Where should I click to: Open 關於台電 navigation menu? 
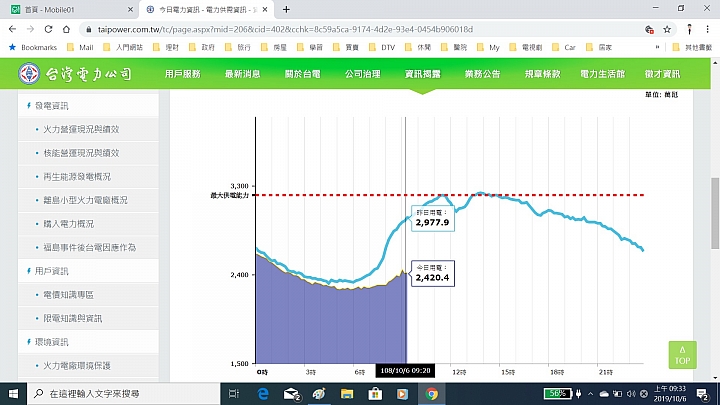pos(303,74)
